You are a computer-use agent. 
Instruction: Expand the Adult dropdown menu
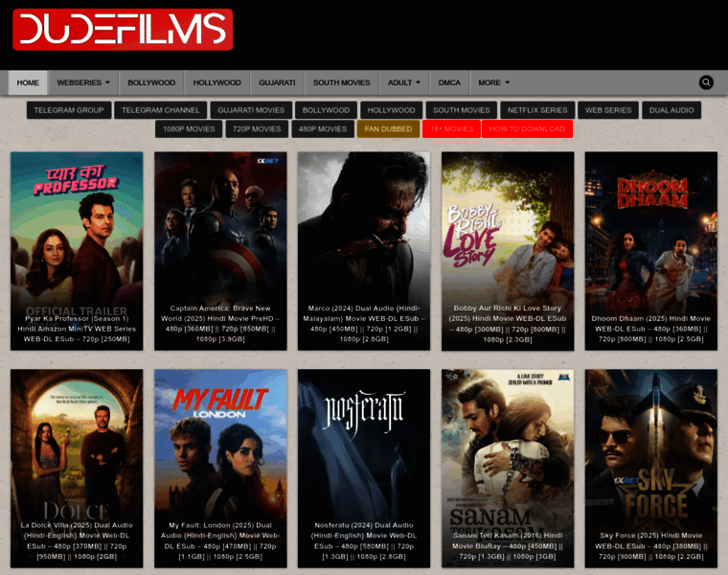pyautogui.click(x=404, y=82)
